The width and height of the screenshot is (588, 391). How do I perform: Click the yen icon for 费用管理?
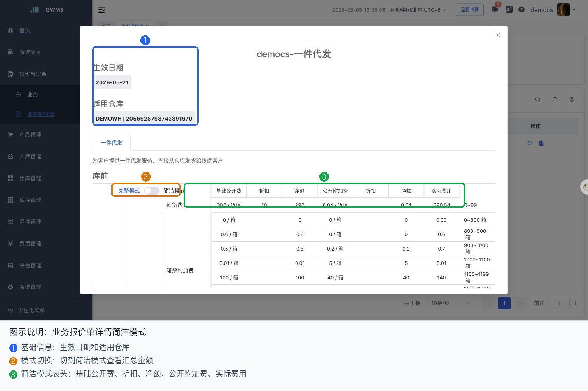[10, 244]
